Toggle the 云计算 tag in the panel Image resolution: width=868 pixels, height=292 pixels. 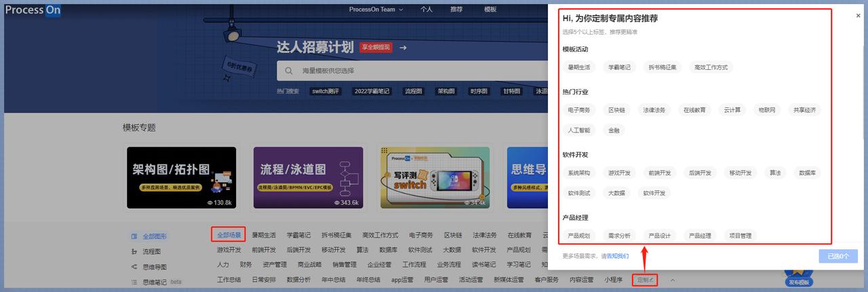732,109
